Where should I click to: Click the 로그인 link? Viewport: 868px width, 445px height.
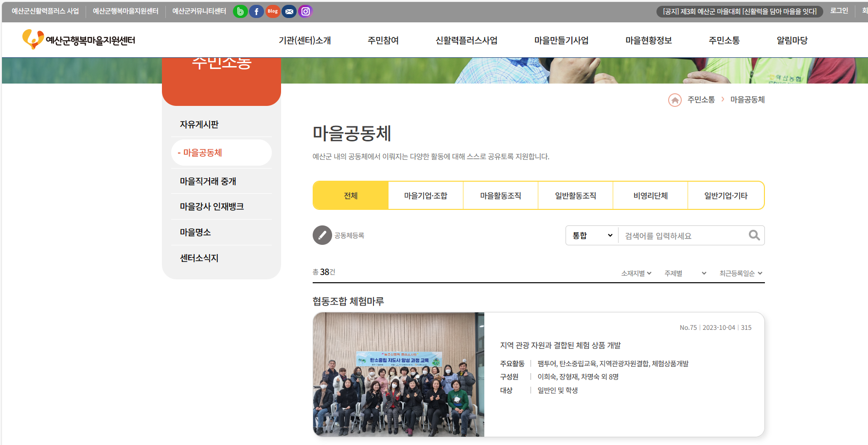point(839,11)
